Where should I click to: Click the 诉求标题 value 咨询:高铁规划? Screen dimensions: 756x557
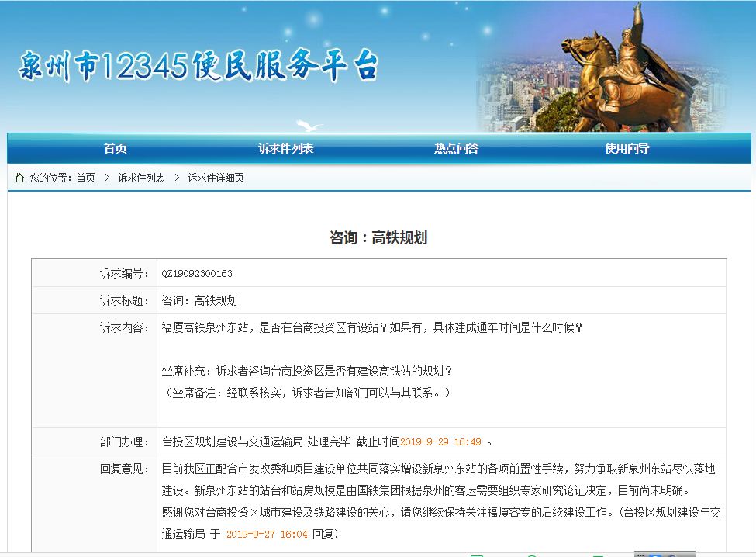click(x=199, y=300)
